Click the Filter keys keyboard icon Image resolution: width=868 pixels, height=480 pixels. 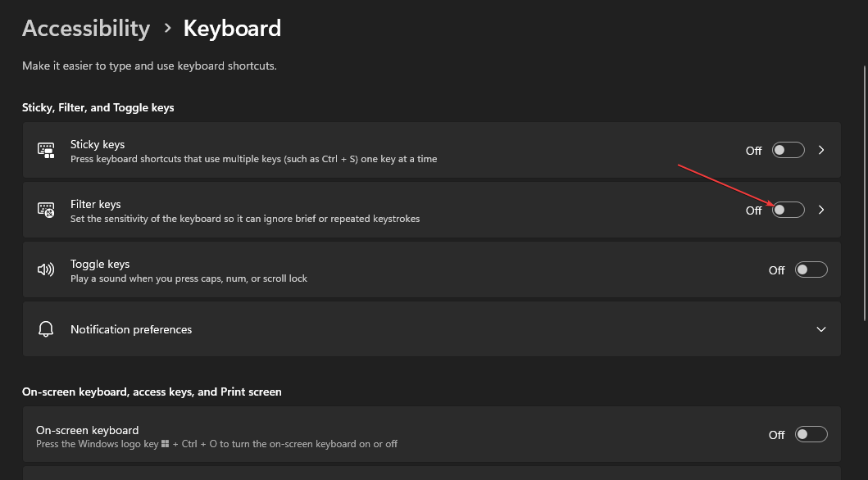[46, 211]
